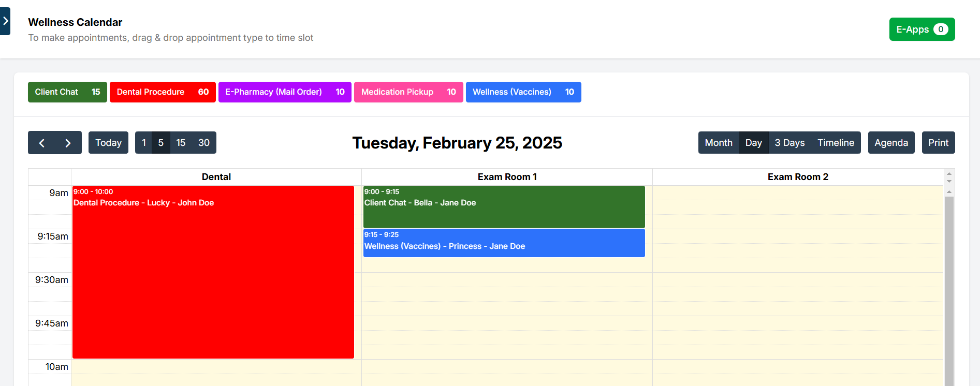Switch to 3 Days view
980x386 pixels.
789,143
